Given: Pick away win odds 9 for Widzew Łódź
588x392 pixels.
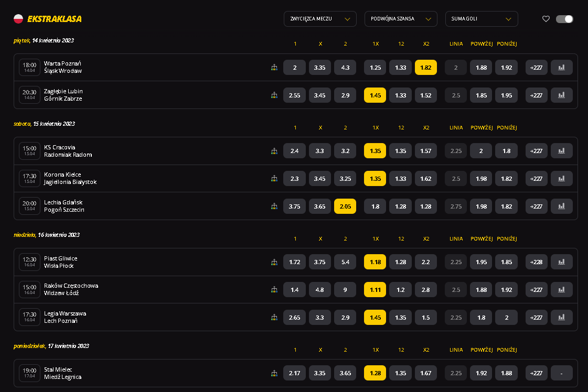Looking at the screenshot, I should (345, 290).
